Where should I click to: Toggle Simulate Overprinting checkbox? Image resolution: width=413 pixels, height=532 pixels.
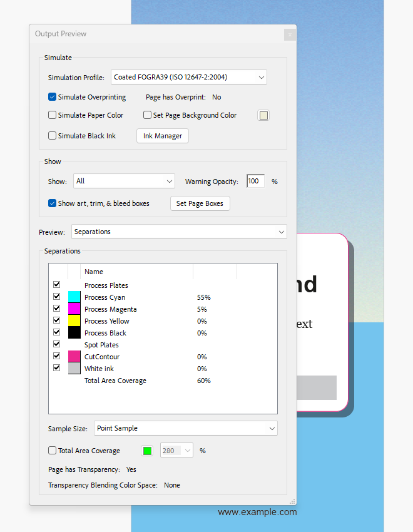tap(52, 97)
